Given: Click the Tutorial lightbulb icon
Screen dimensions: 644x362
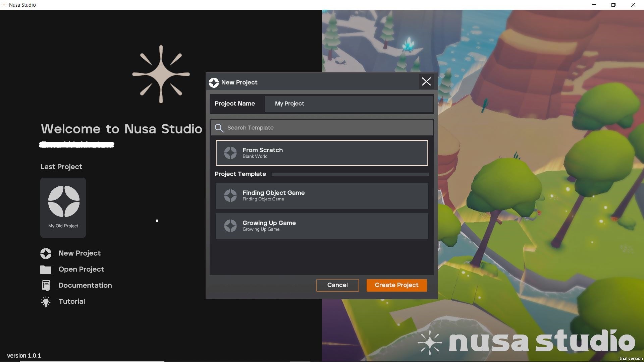Looking at the screenshot, I should (46, 302).
